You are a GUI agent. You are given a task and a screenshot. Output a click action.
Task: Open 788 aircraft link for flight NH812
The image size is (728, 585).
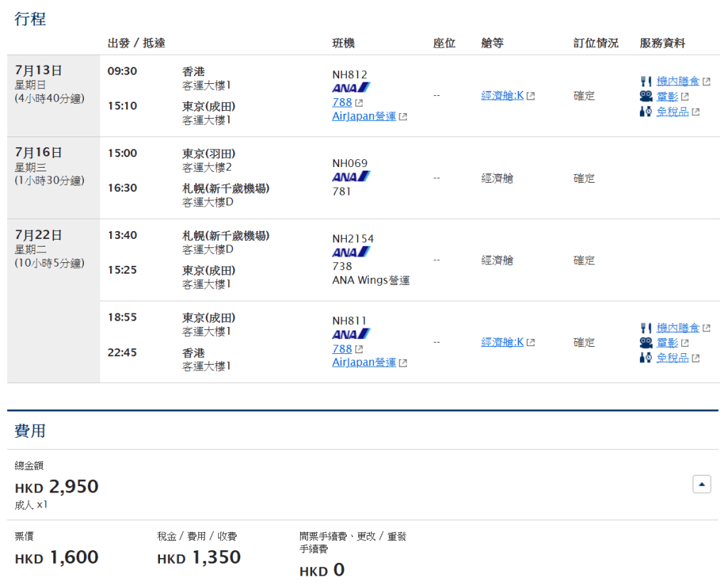pos(342,102)
